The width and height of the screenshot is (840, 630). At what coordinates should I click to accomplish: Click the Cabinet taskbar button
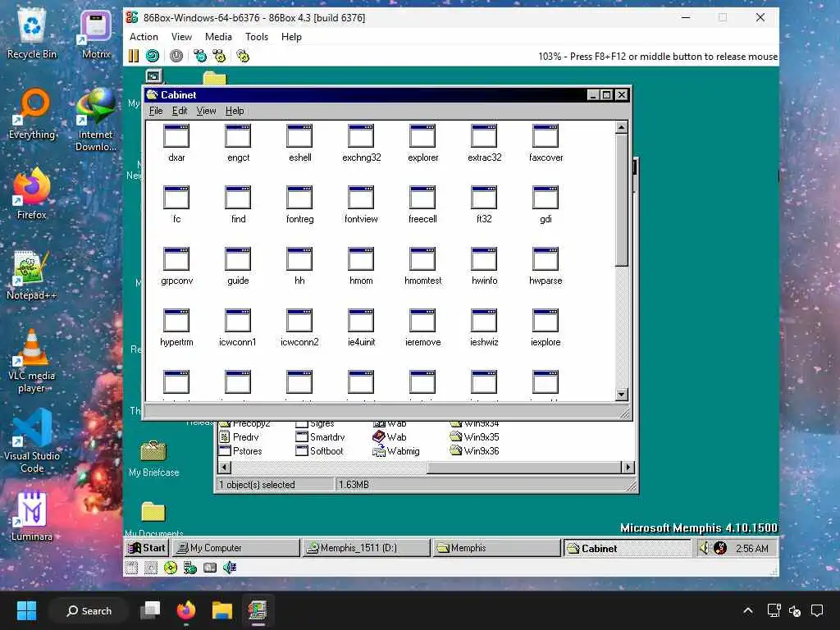point(628,548)
